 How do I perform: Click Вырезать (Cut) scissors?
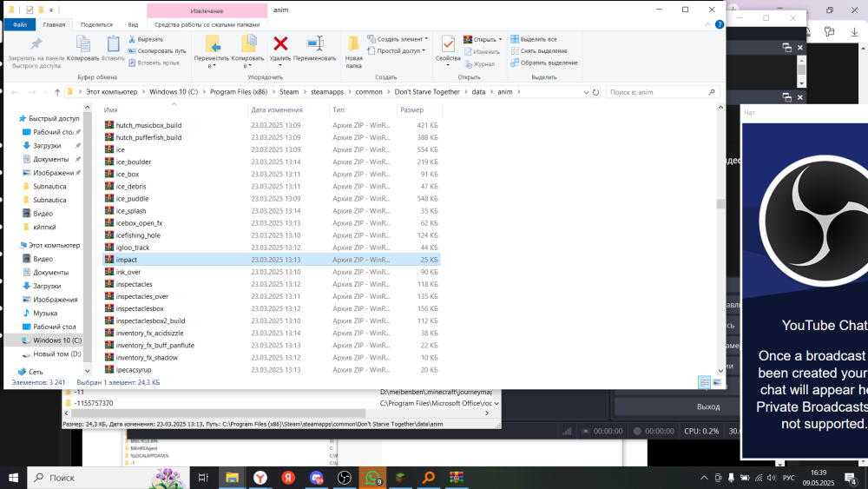146,39
